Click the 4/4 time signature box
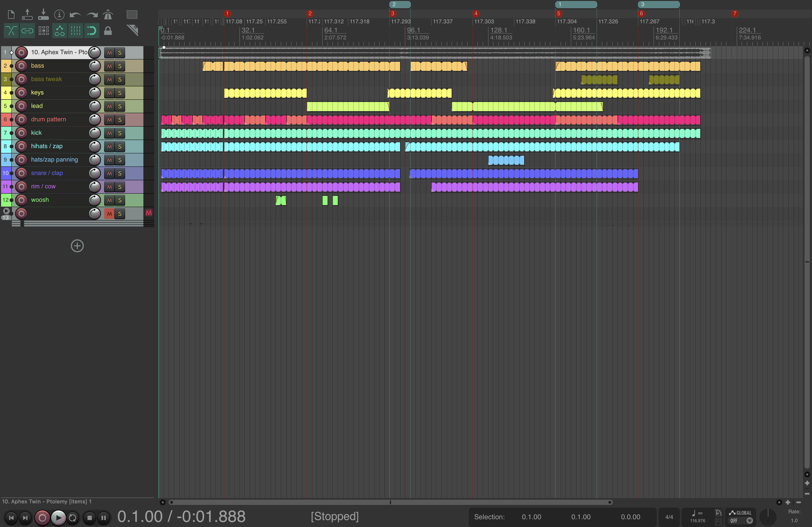This screenshot has height=527, width=812. coord(669,517)
